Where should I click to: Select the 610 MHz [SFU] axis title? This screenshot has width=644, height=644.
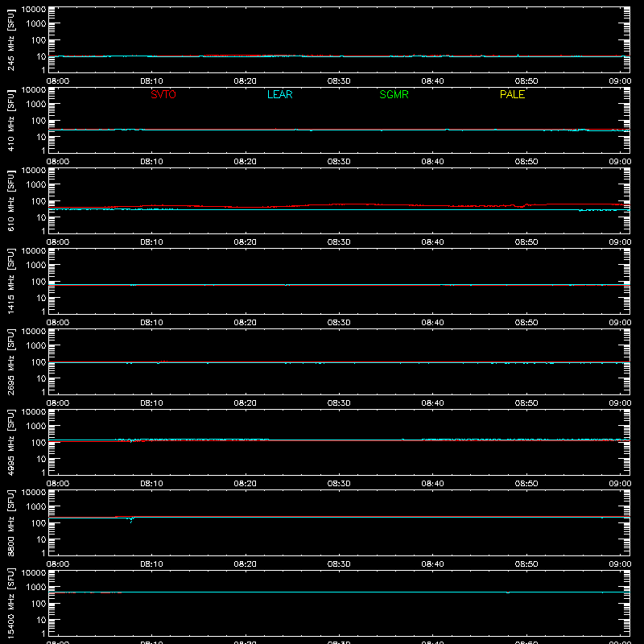[x=11, y=200]
